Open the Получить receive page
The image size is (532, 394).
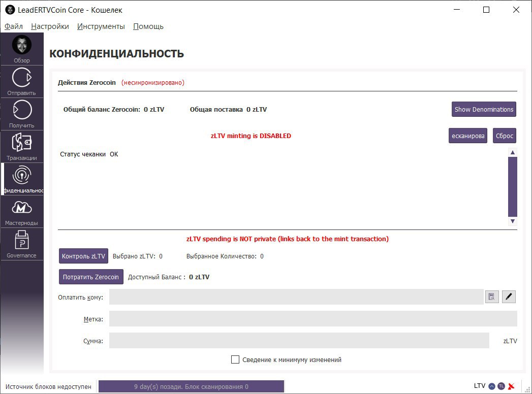pyautogui.click(x=22, y=114)
